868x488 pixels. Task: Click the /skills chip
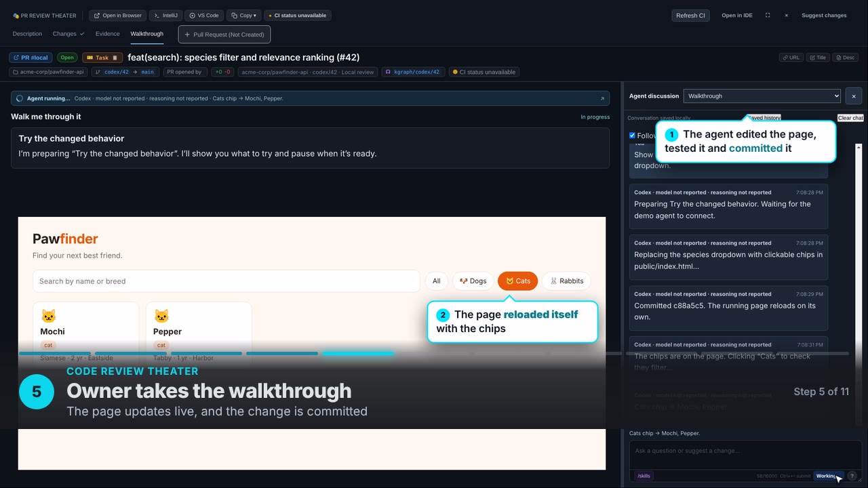click(644, 476)
